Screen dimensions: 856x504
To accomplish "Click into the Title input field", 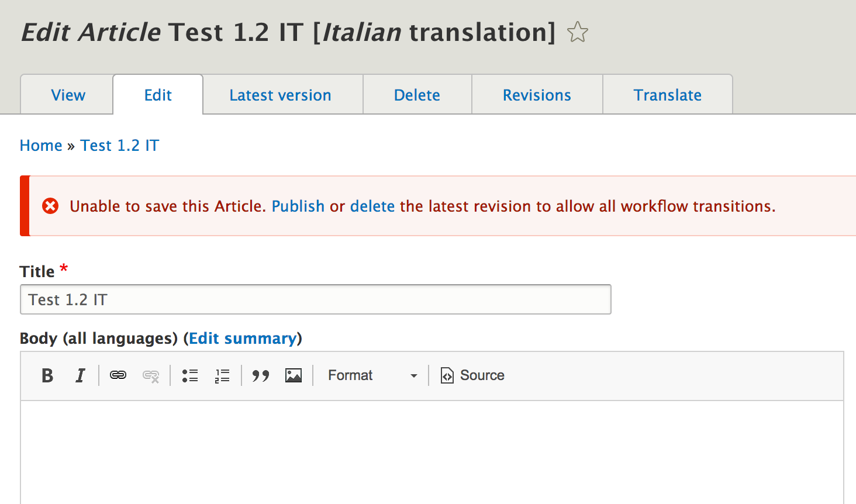I will click(316, 299).
